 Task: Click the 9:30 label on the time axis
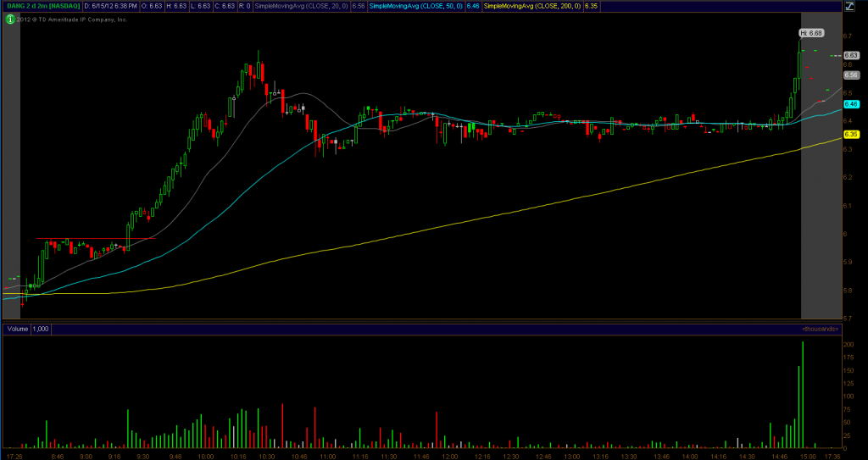pos(142,456)
